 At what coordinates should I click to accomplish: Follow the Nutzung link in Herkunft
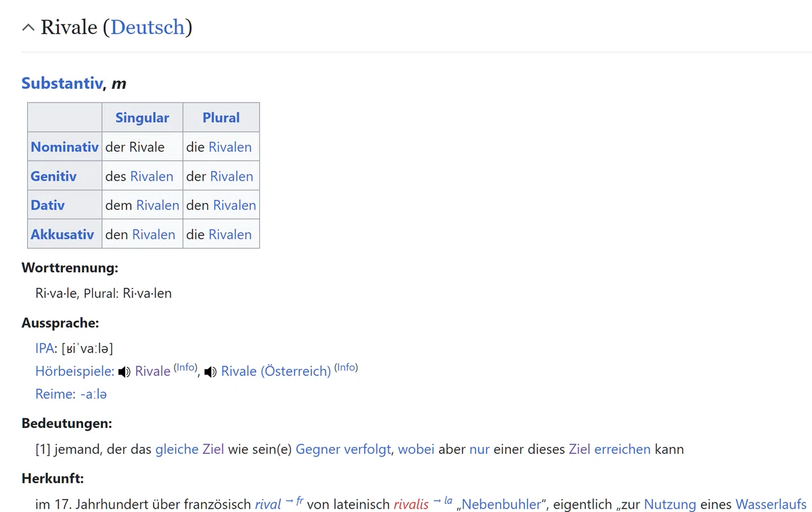[x=670, y=505]
